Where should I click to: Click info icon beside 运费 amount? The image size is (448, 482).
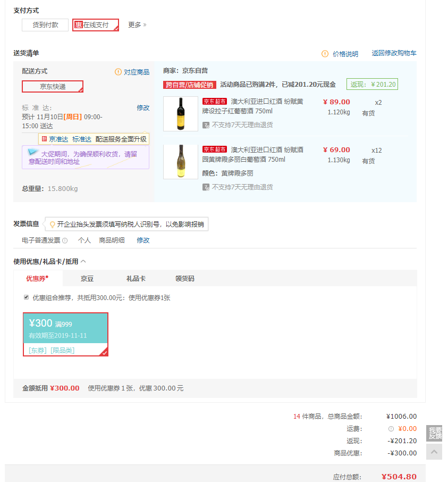(391, 429)
